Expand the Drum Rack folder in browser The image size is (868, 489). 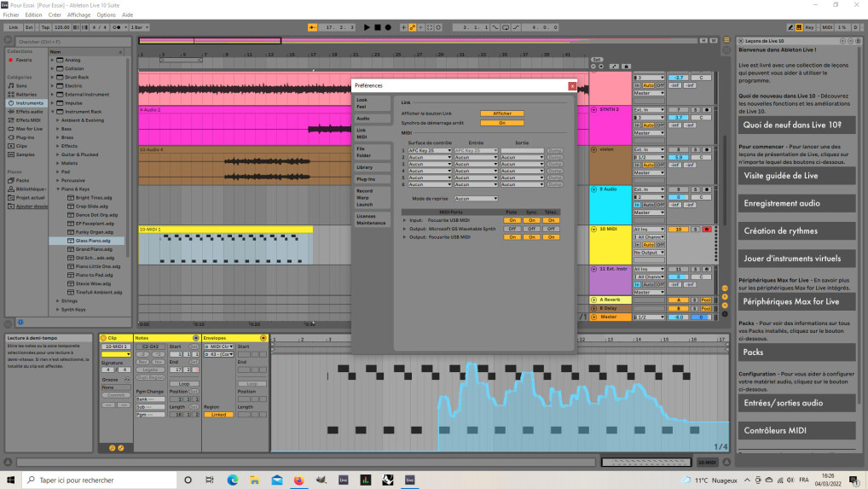pos(53,78)
